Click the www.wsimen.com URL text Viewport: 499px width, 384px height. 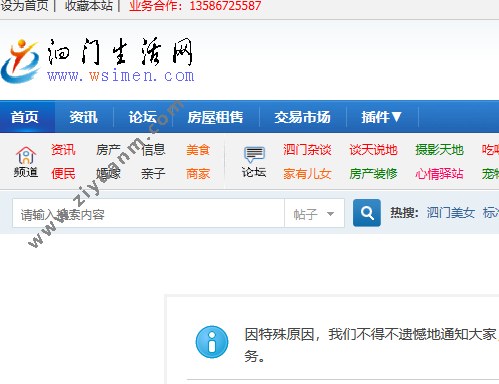(121, 76)
